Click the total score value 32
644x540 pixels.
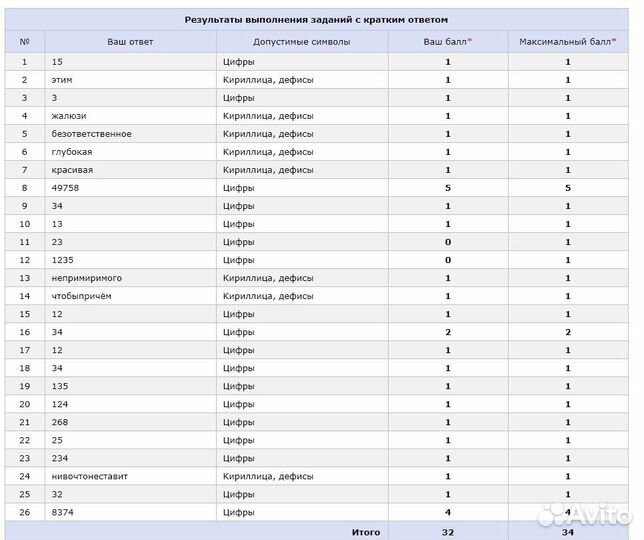pyautogui.click(x=447, y=532)
